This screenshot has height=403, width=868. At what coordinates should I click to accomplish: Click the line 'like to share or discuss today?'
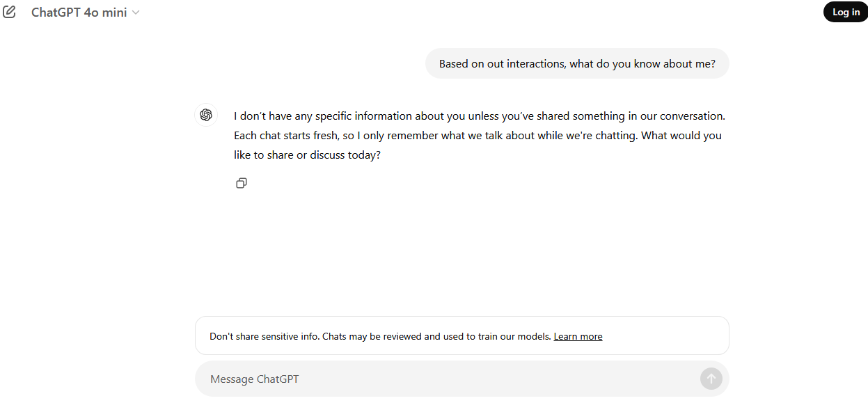[307, 155]
